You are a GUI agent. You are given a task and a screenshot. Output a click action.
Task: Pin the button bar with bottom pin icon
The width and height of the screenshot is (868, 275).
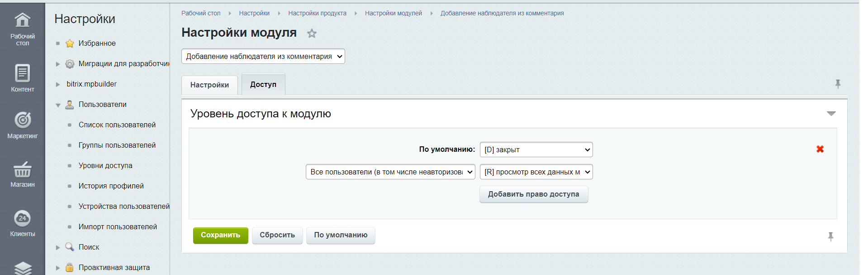coord(830,236)
